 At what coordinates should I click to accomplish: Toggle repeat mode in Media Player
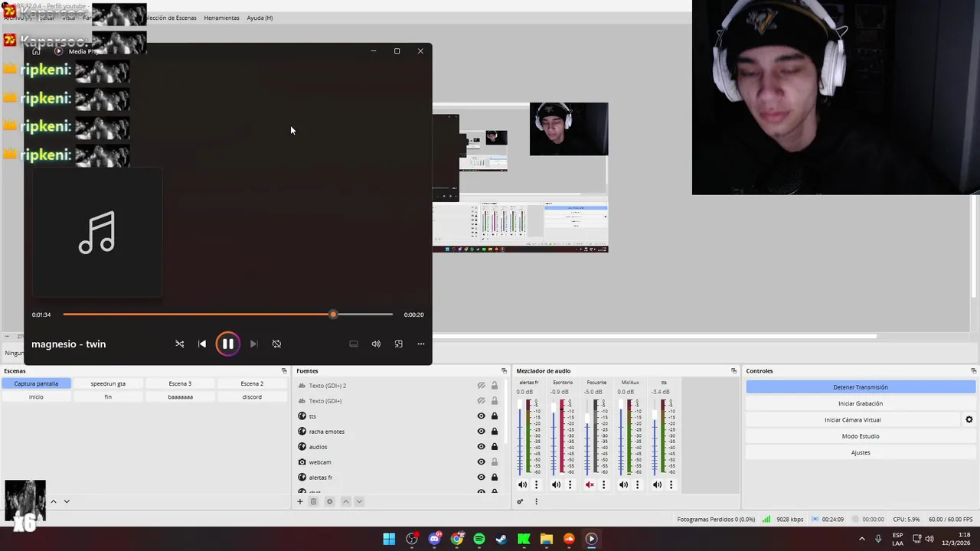(276, 344)
